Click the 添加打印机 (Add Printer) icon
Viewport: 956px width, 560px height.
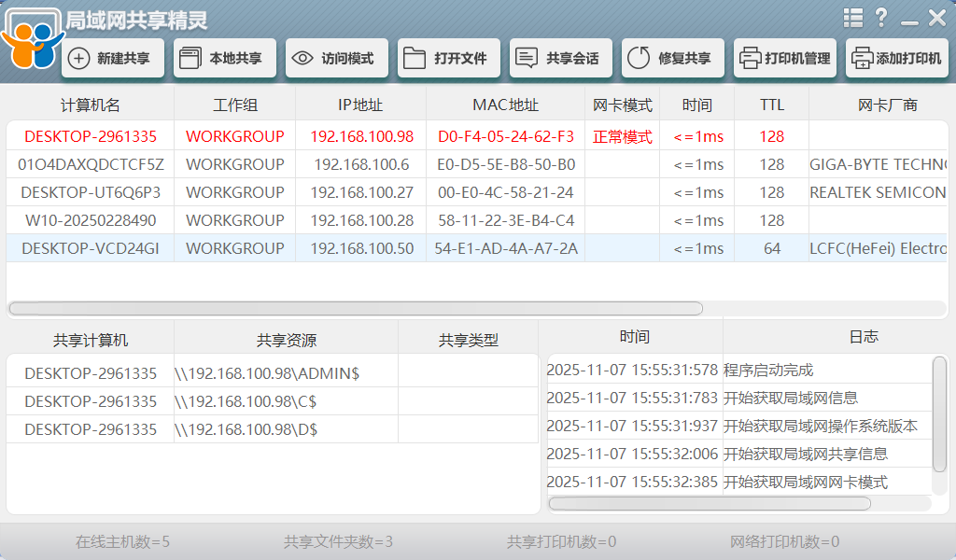(897, 57)
